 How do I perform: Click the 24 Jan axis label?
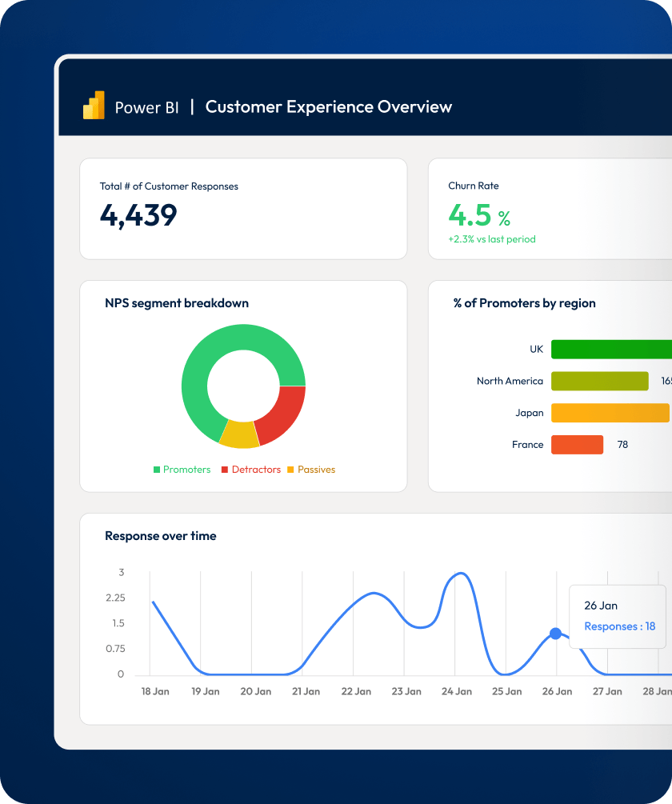tap(457, 692)
